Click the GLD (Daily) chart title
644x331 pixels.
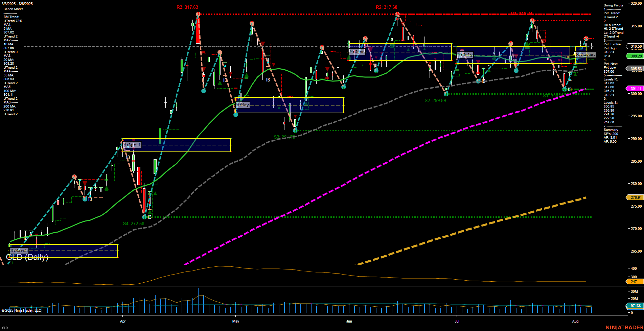coord(27,257)
